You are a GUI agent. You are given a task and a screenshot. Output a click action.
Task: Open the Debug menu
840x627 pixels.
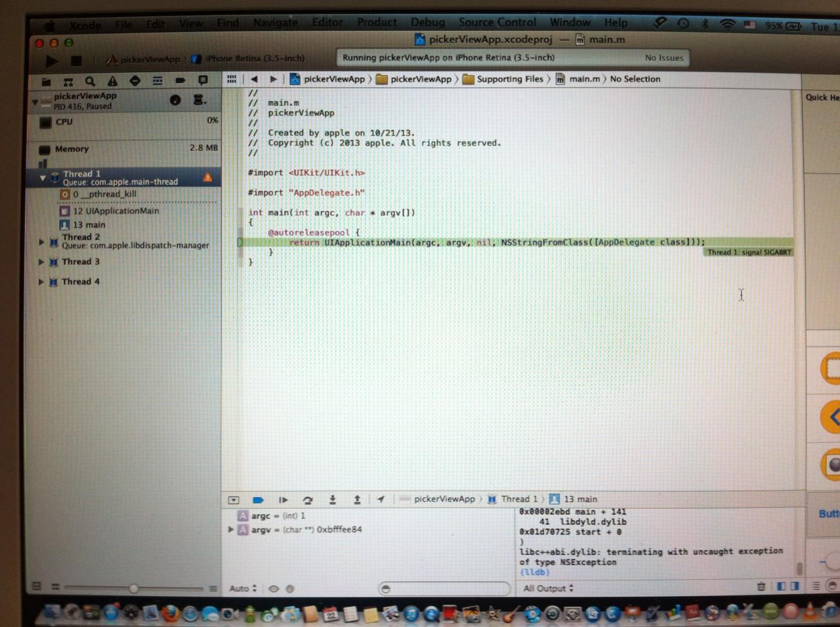(x=428, y=22)
